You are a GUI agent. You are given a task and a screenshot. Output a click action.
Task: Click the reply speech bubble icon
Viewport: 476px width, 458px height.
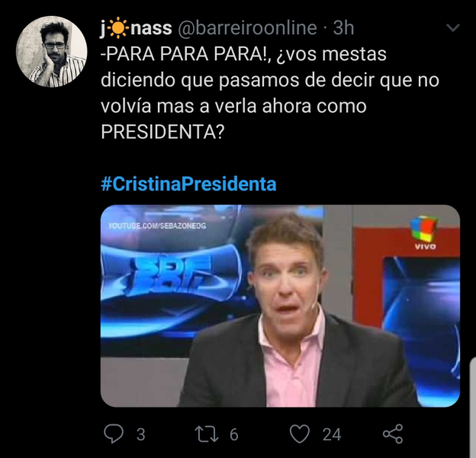click(x=114, y=434)
